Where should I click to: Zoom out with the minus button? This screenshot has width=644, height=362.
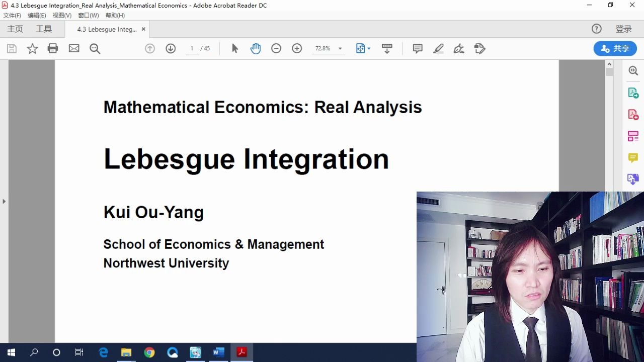(x=276, y=49)
